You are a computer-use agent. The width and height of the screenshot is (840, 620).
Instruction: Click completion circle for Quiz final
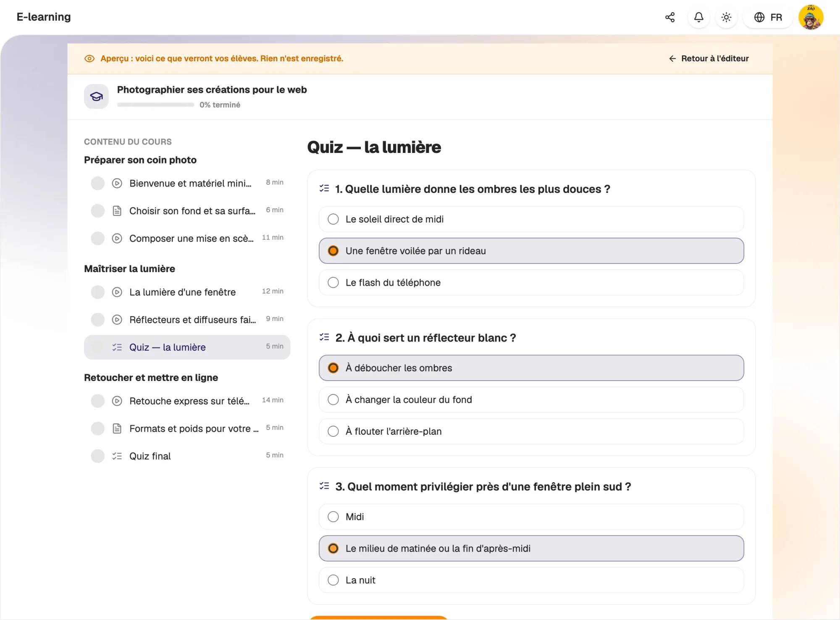click(98, 456)
